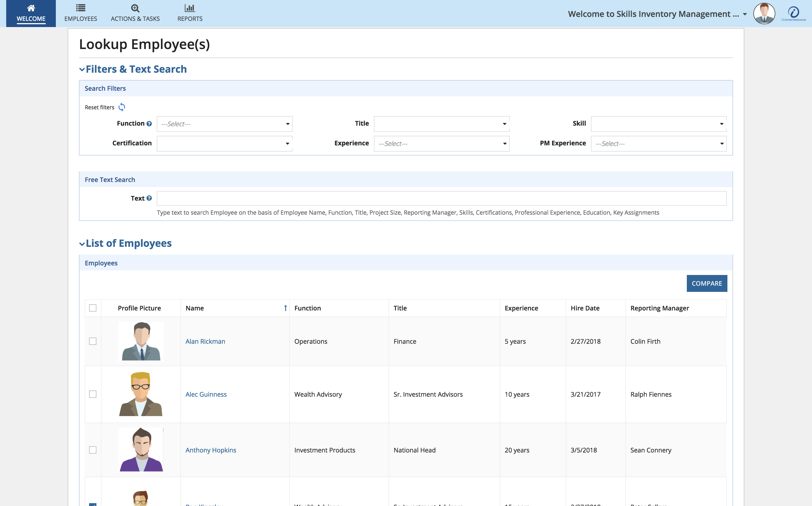Click the user avatar in header
The image size is (812, 506).
[x=764, y=14]
